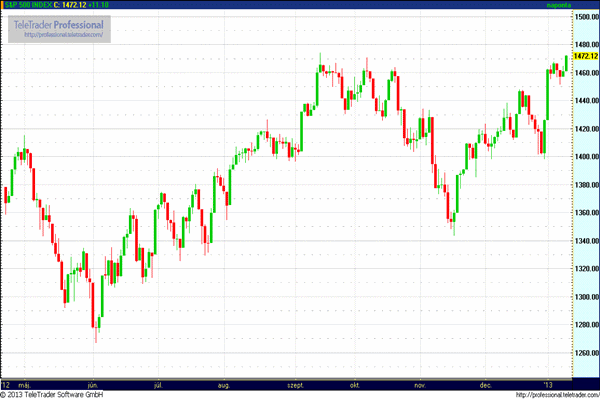Click the 1500.00 price axis label
The width and height of the screenshot is (600, 400).
(x=585, y=18)
